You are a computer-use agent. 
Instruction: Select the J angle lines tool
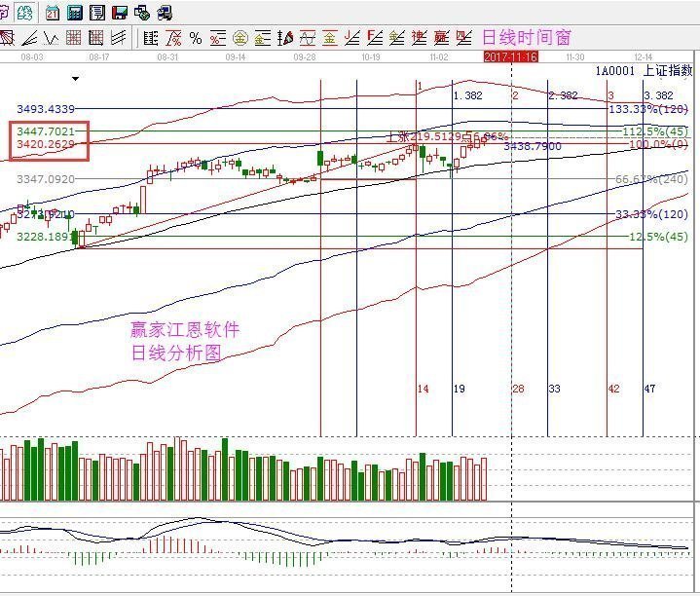pyautogui.click(x=352, y=38)
